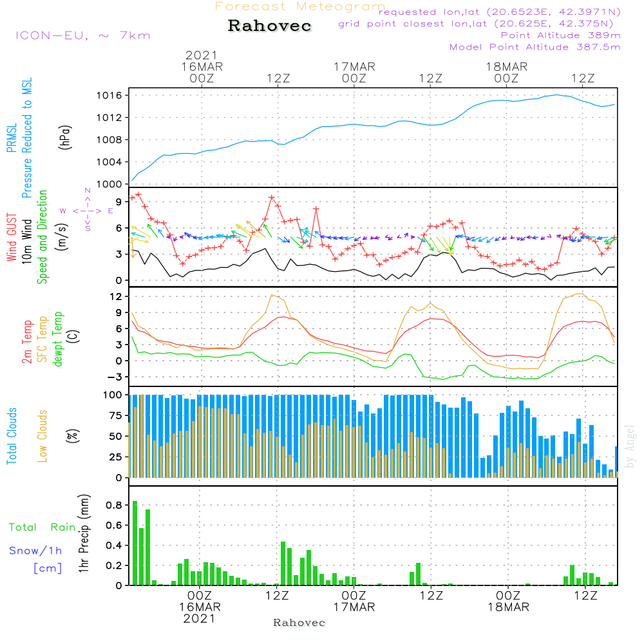Click the bold Rahovec title at top
The image size is (644, 644).
[270, 26]
